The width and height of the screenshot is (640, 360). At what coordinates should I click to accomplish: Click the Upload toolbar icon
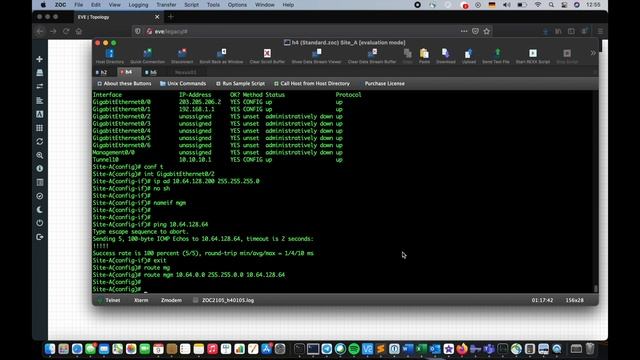[469, 56]
